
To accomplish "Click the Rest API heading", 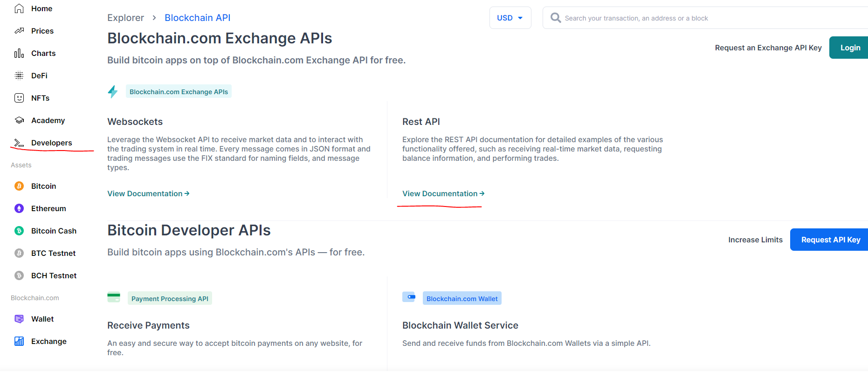I will (x=421, y=122).
